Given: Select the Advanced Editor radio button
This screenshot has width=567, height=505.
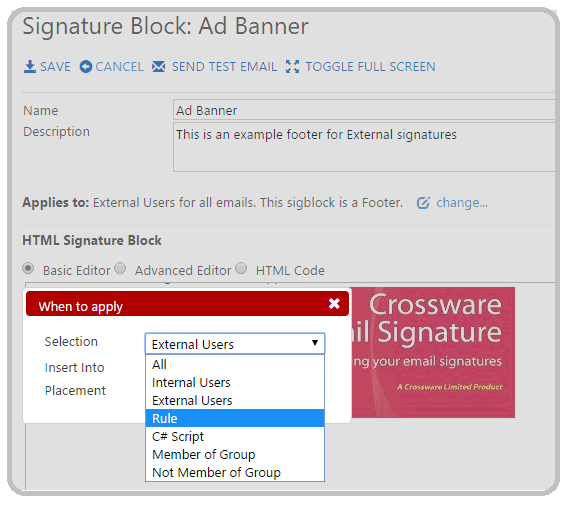Looking at the screenshot, I should click(120, 269).
